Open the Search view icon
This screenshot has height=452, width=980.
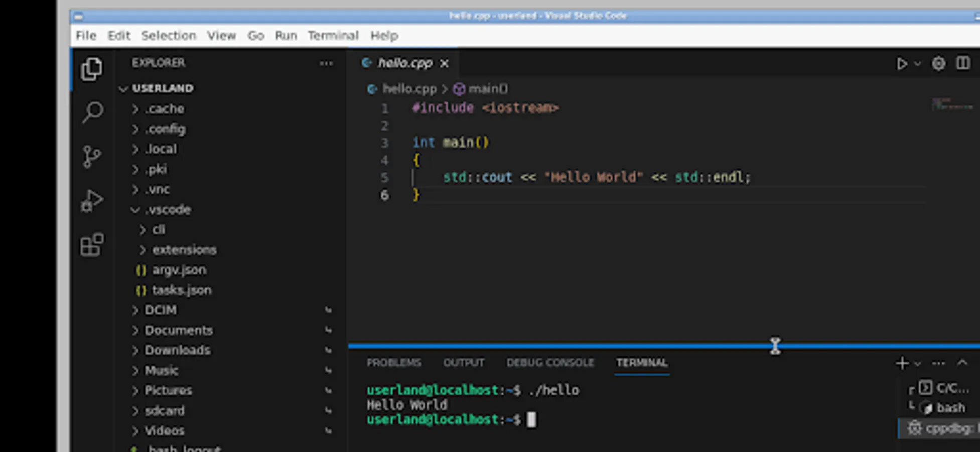point(92,112)
